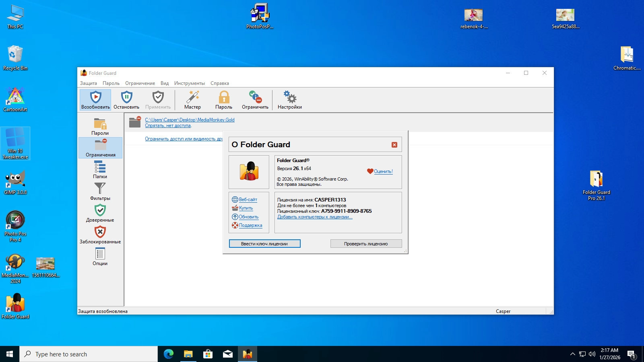Close the О Folder Guard dialog

[x=394, y=145]
